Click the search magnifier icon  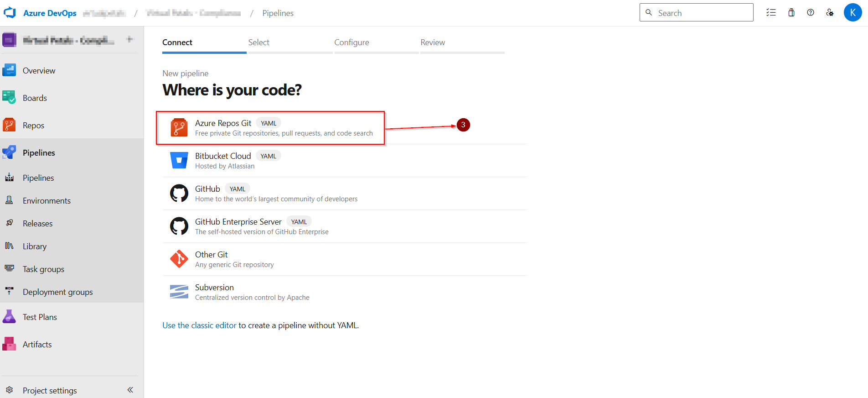point(649,13)
